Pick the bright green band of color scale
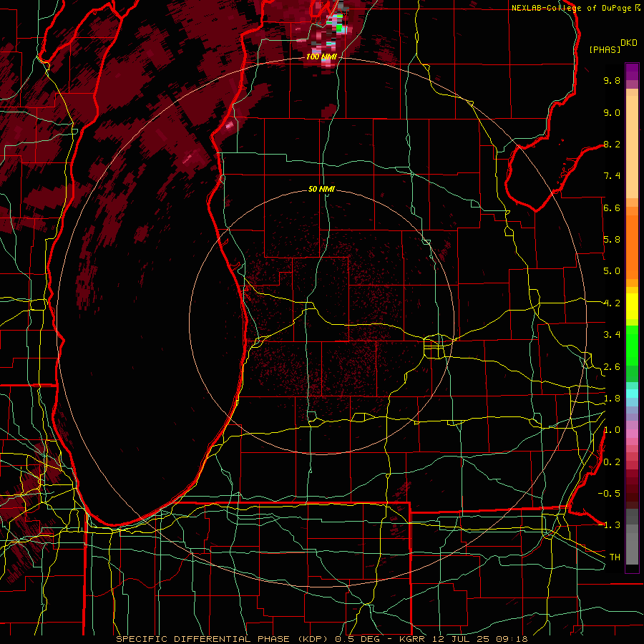Image resolution: width=644 pixels, height=644 pixels. 632,345
